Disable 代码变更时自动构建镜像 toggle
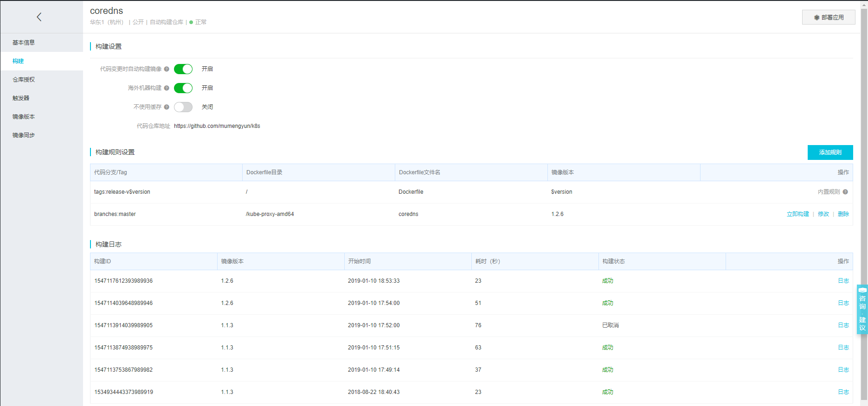868x406 pixels. (x=183, y=69)
